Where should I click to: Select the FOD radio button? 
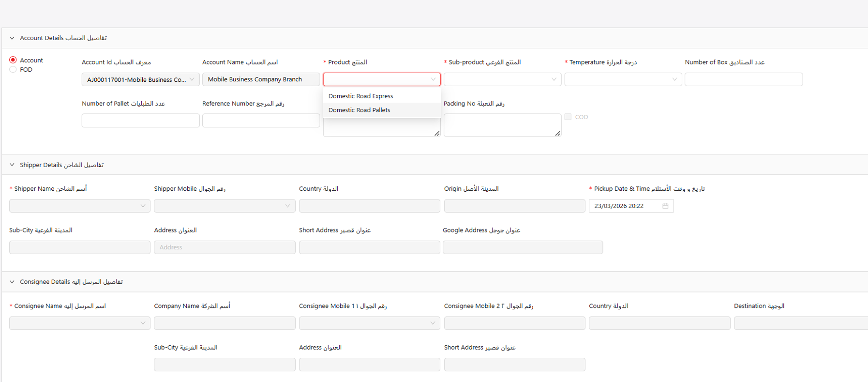(x=13, y=70)
